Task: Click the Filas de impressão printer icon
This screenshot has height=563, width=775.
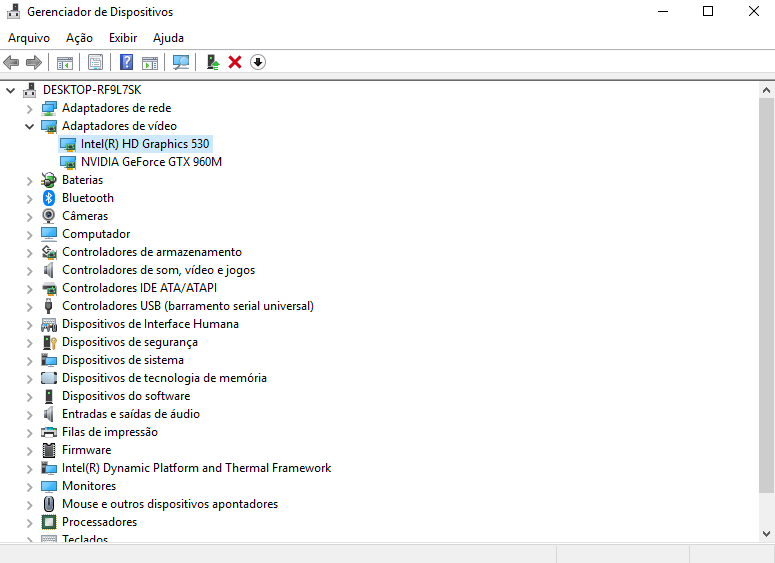Action: (48, 432)
